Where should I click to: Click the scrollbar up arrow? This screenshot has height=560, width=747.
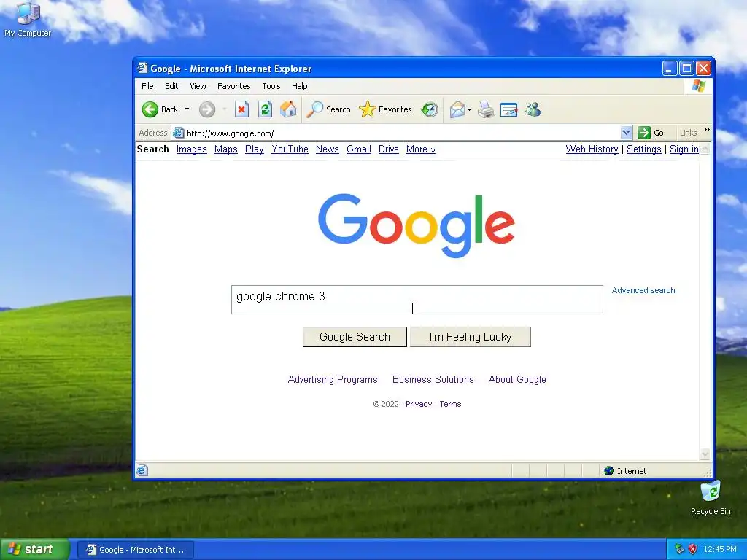tap(705, 149)
